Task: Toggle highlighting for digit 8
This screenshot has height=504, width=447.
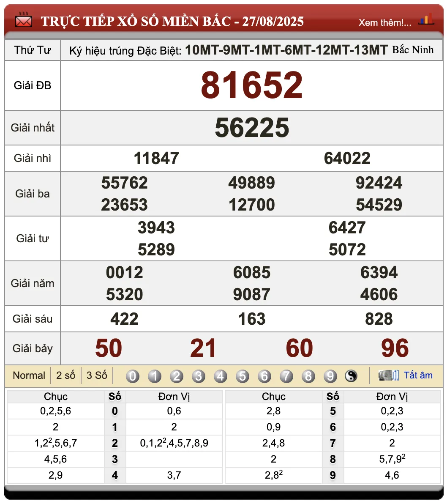Action: pyautogui.click(x=308, y=375)
